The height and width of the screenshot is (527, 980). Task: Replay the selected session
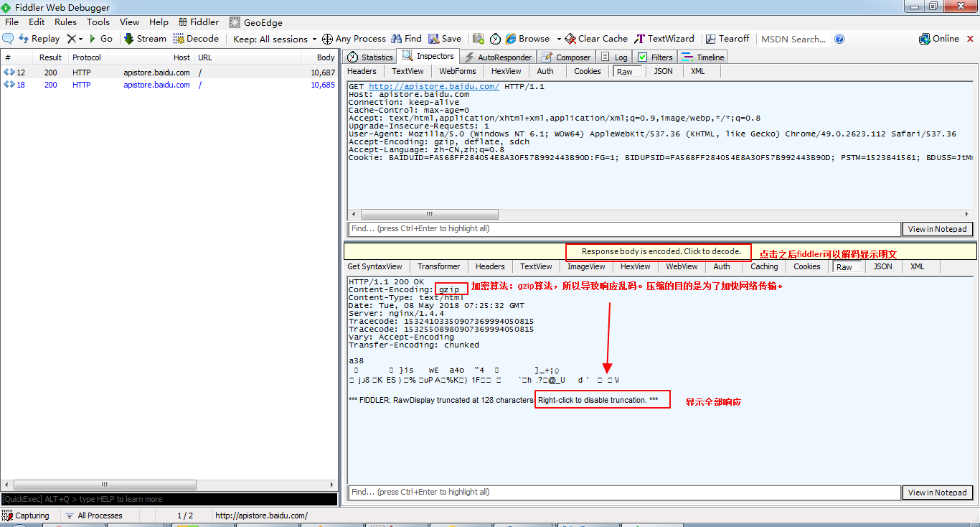pos(39,39)
